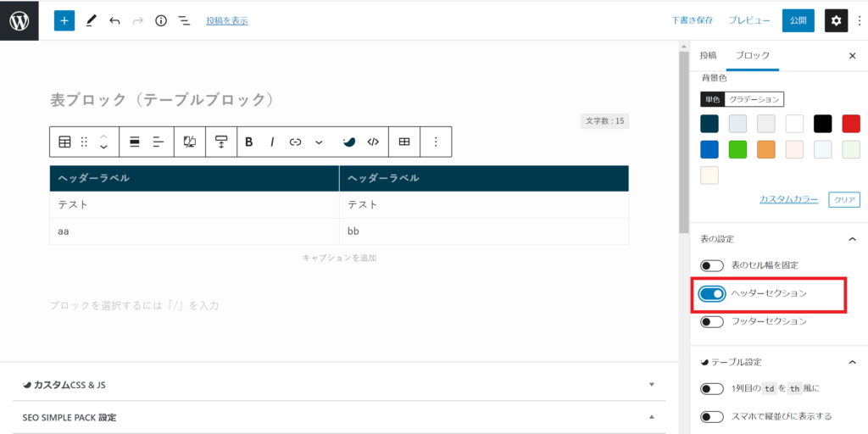
Task: Collapse the 表の設定 panel
Action: click(x=852, y=239)
